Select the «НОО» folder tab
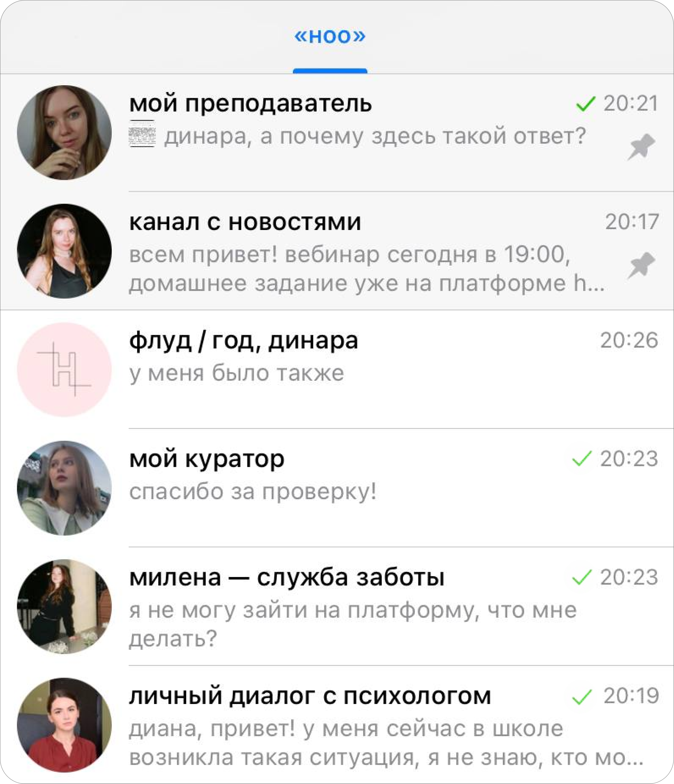This screenshot has height=784, width=674. click(330, 37)
